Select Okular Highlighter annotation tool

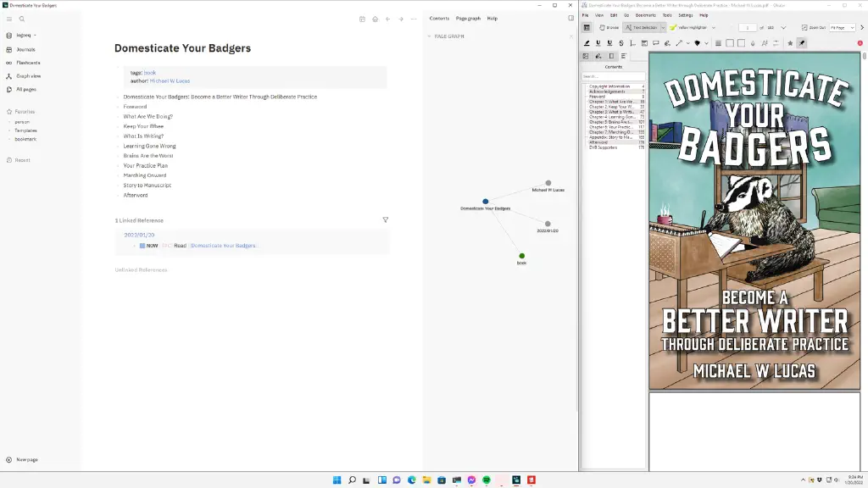coord(587,43)
